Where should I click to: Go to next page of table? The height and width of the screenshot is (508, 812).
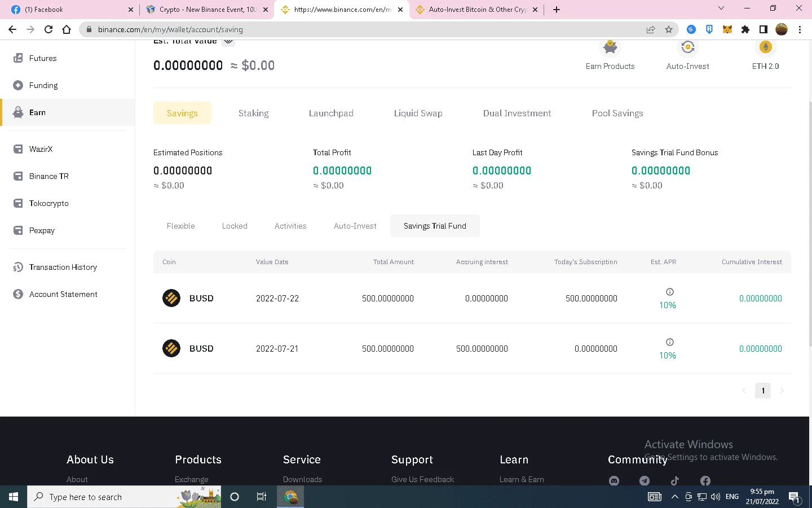point(782,391)
